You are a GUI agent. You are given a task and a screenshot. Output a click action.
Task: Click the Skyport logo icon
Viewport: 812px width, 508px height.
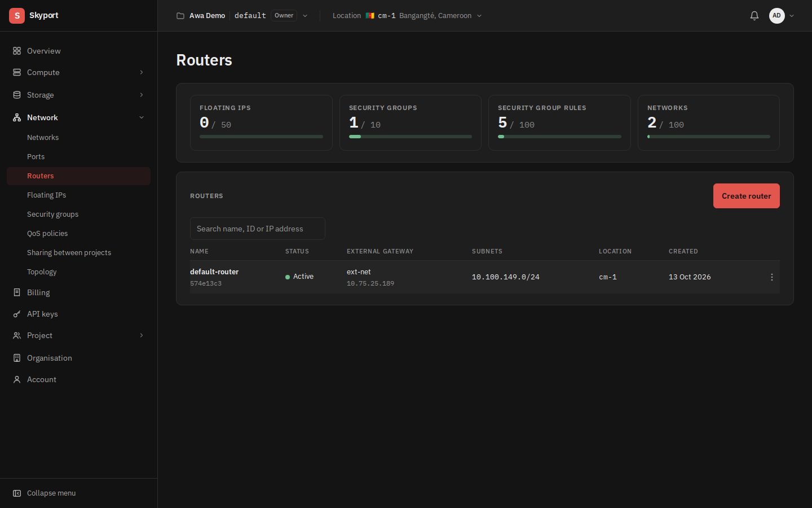(17, 16)
